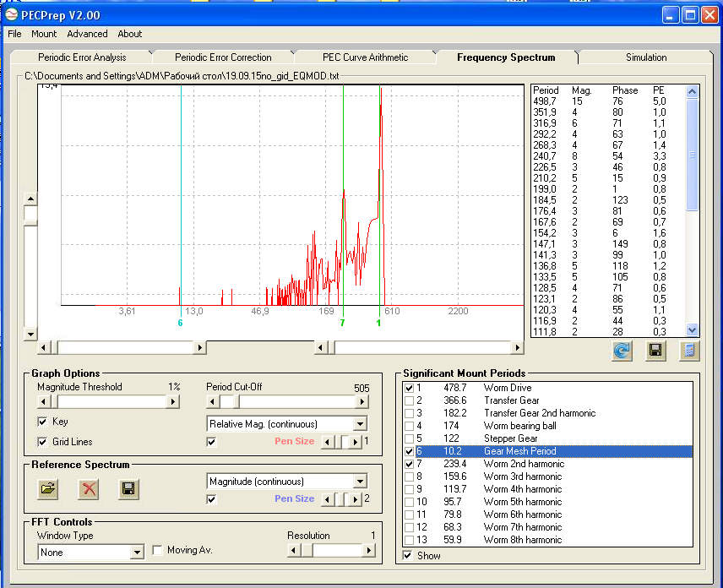Save reference spectrum floppy icon
The image size is (723, 588).
coord(128,489)
